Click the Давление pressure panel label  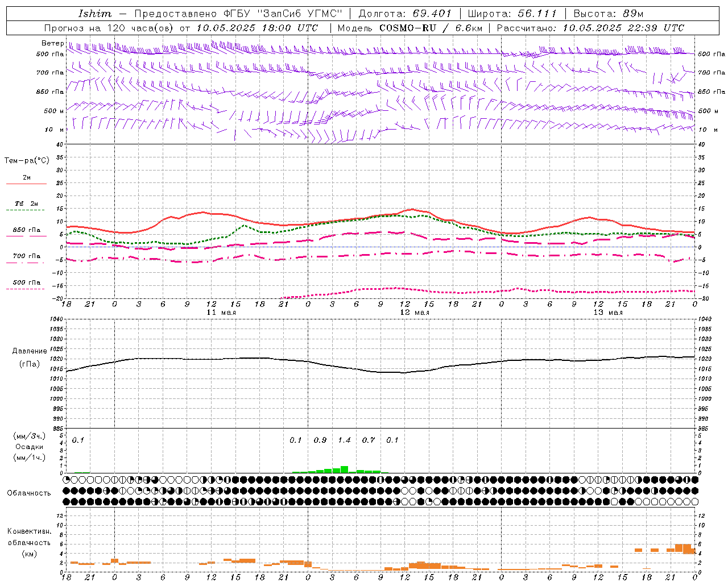[x=30, y=351]
